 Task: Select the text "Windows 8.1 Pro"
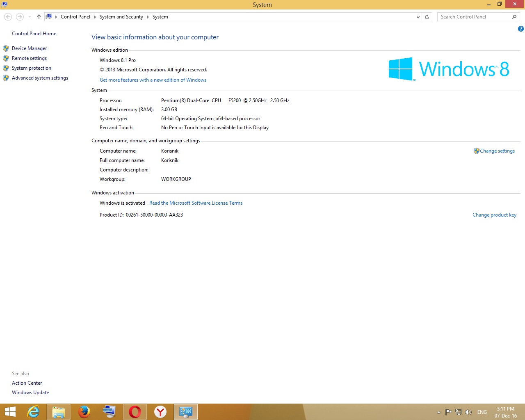pyautogui.click(x=118, y=60)
